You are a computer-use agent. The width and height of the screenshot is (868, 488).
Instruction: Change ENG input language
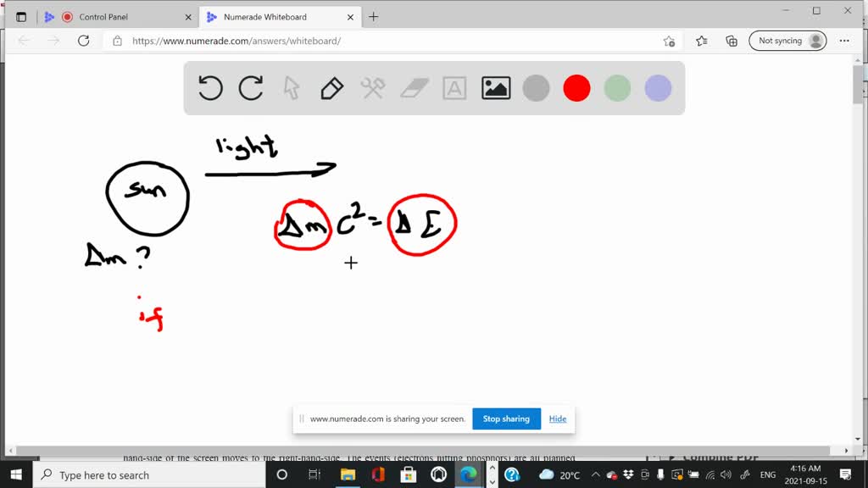point(768,474)
